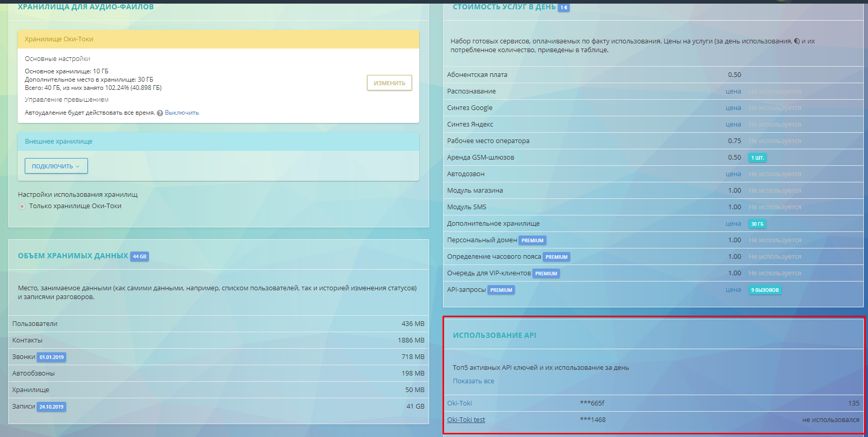Viewport: 868px width, 437px height.
Task: Click цена link for Синтез Яндекс
Action: pos(733,124)
